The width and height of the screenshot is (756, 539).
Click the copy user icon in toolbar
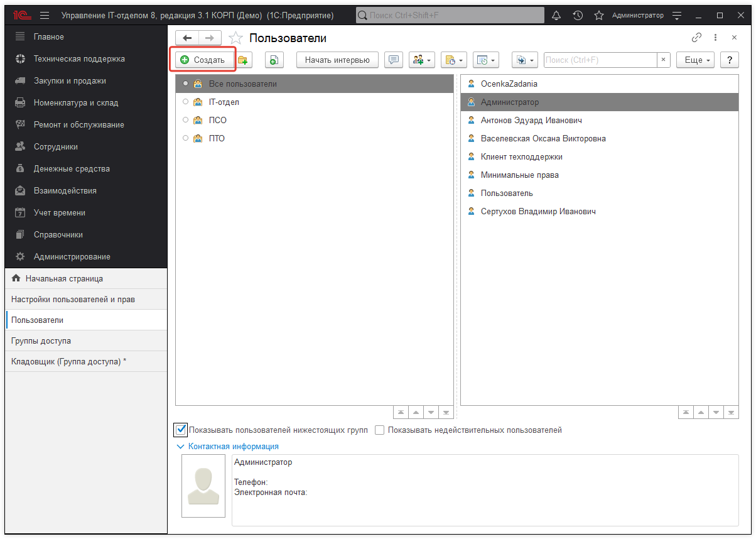(274, 60)
